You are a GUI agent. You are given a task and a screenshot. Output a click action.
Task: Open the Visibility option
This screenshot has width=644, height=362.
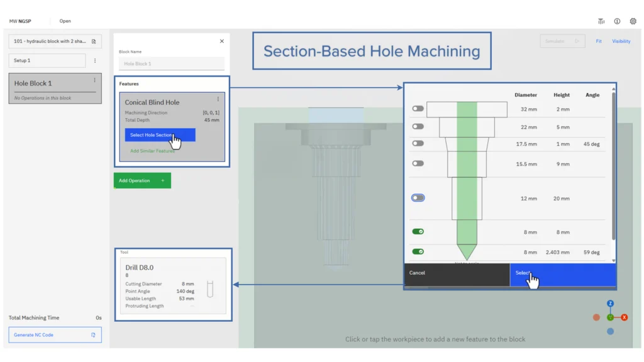coord(621,41)
